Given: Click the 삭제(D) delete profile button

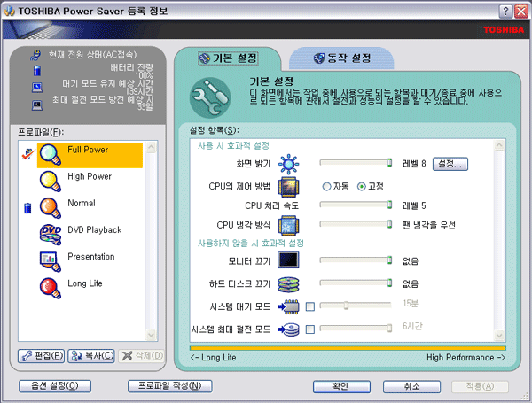Looking at the screenshot, I should pos(142,356).
